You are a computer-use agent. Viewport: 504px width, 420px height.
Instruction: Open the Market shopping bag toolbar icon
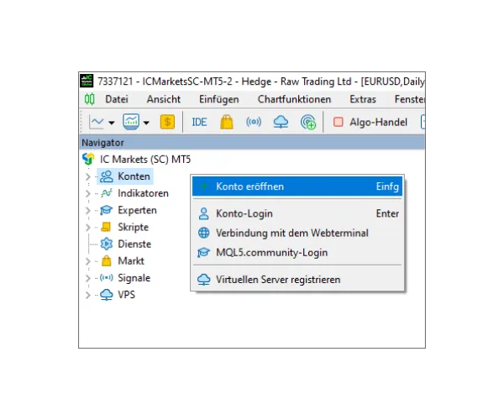coord(226,122)
